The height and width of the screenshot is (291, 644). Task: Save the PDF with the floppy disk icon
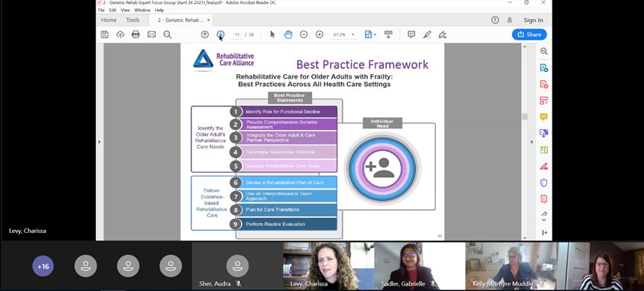coord(105,34)
